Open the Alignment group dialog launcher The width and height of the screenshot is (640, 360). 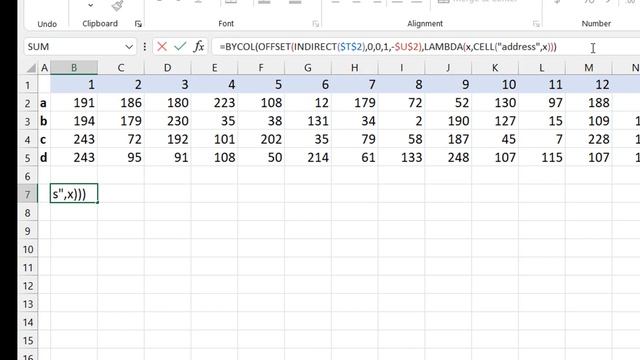(536, 24)
